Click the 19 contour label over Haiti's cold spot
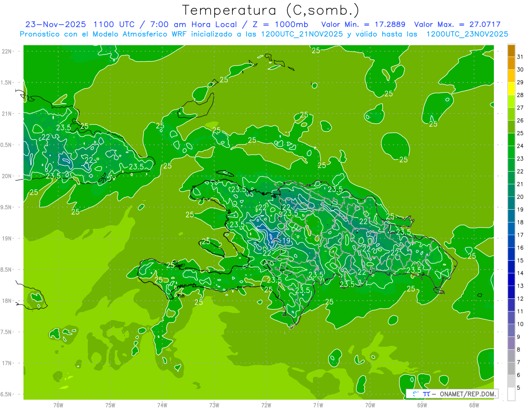 [286, 241]
